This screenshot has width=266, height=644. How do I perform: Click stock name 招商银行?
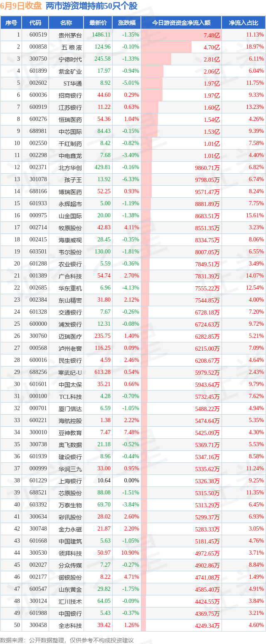[x=70, y=96]
